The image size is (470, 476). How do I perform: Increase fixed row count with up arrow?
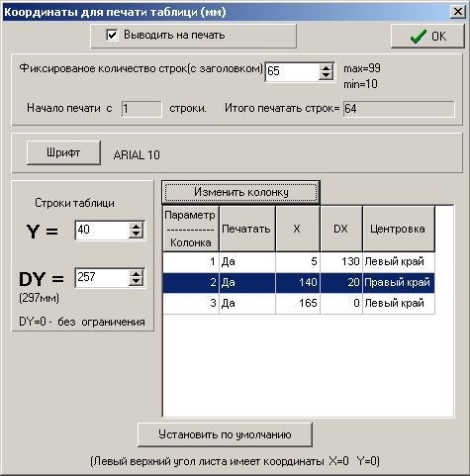pyautogui.click(x=326, y=67)
